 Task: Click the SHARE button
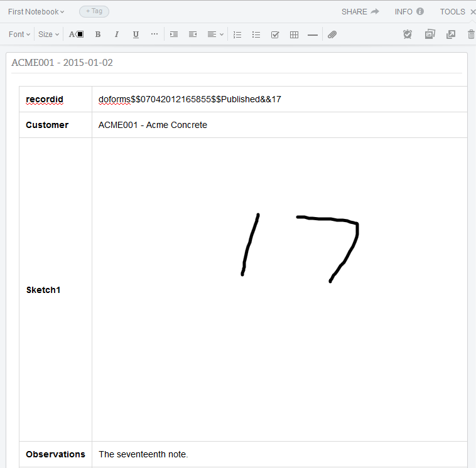coord(360,12)
